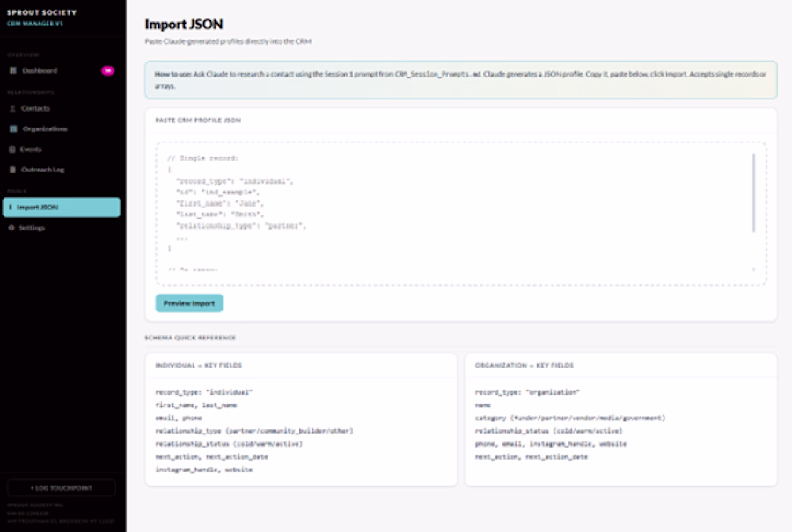Click the 'Schema Quick Reference' label

[x=190, y=338]
